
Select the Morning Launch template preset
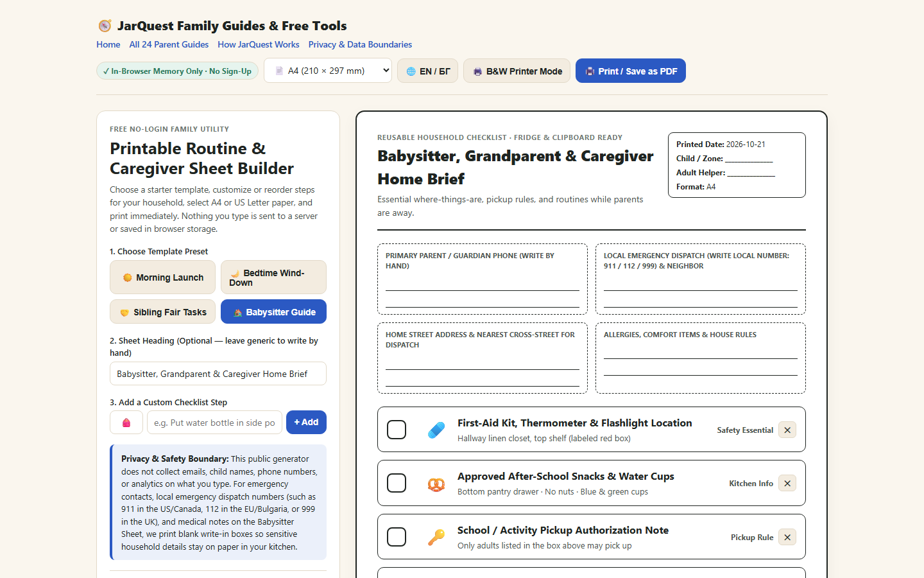tap(163, 277)
